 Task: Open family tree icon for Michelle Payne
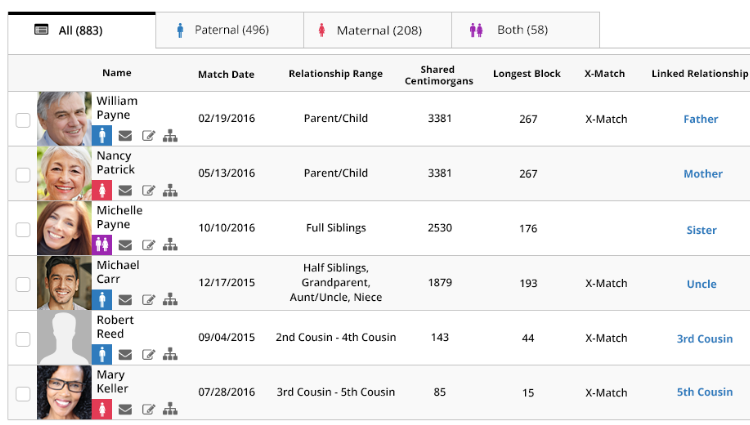[x=170, y=245]
